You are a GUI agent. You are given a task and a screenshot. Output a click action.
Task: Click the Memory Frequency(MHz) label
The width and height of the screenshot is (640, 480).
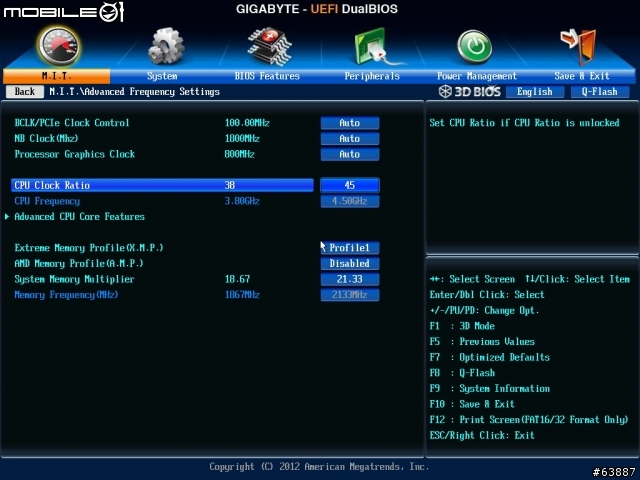click(x=66, y=295)
